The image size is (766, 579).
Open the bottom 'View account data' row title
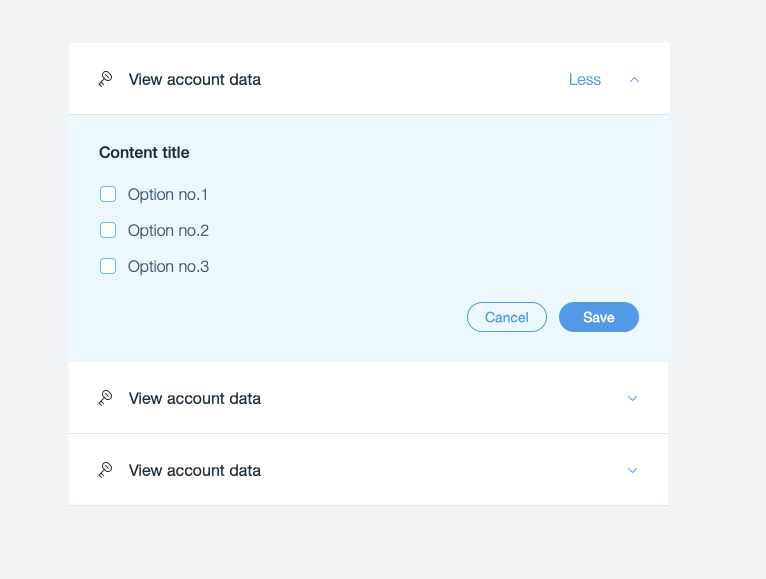click(195, 470)
